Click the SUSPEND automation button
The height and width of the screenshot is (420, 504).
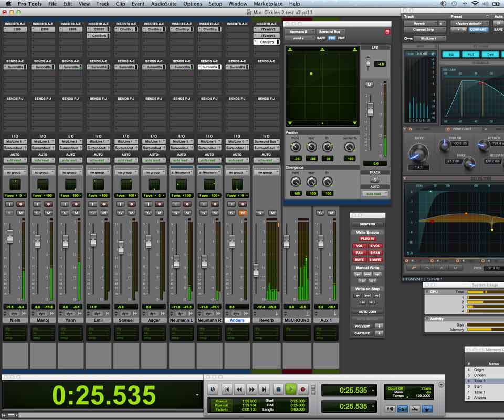pos(367,224)
